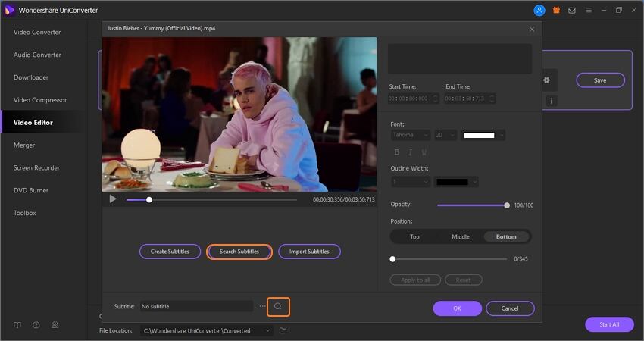Play the video preview

(x=113, y=199)
